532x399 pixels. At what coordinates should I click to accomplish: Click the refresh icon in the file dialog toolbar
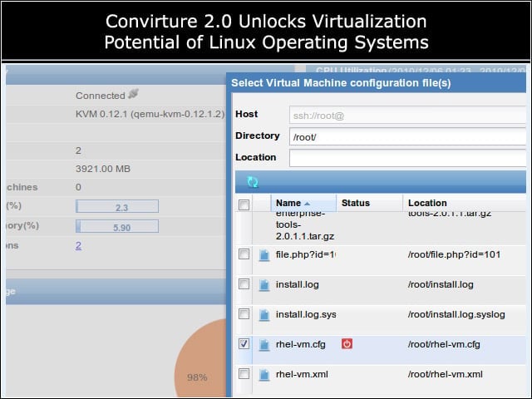(253, 182)
